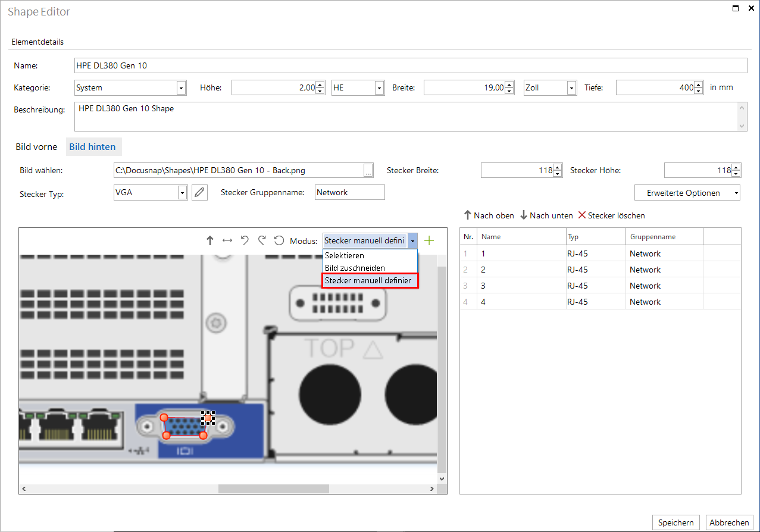Move connector up with Nach oben
The image size is (760, 532).
pos(489,215)
